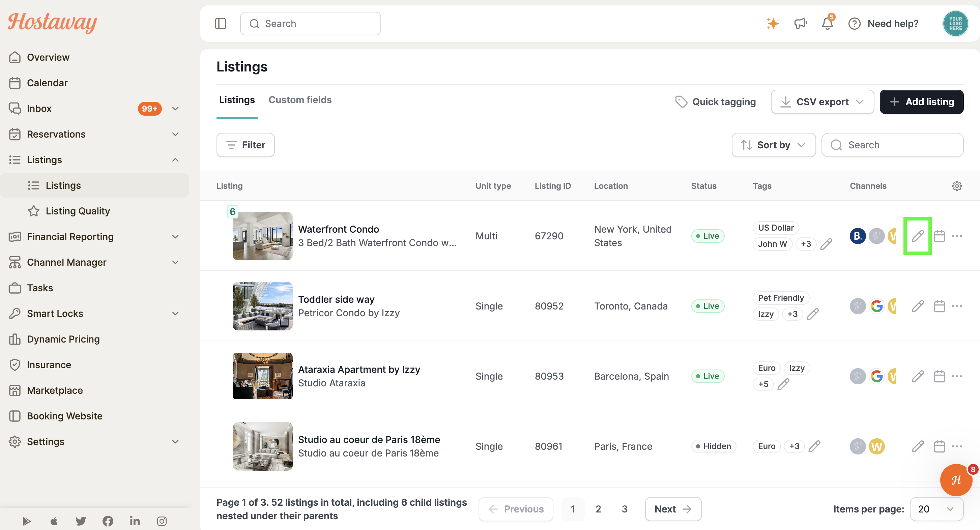Edit tags for Studio au coeur de Paris
The width and height of the screenshot is (980, 530).
tap(814, 446)
